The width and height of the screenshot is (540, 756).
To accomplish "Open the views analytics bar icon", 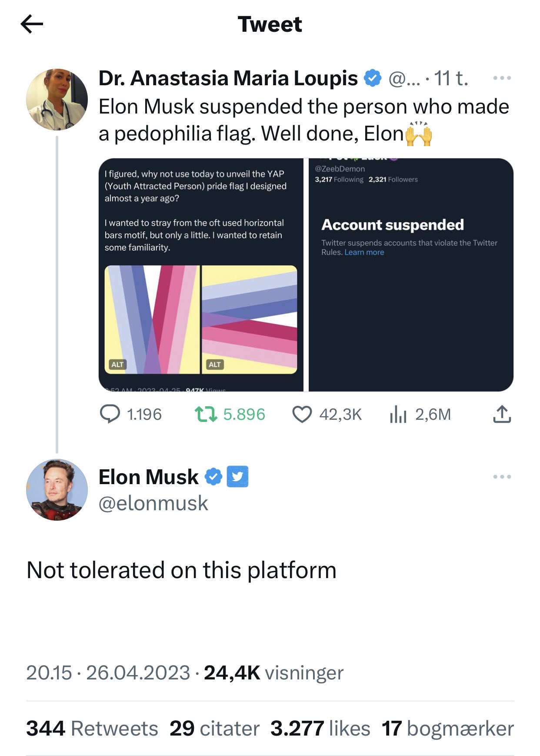I will point(398,414).
